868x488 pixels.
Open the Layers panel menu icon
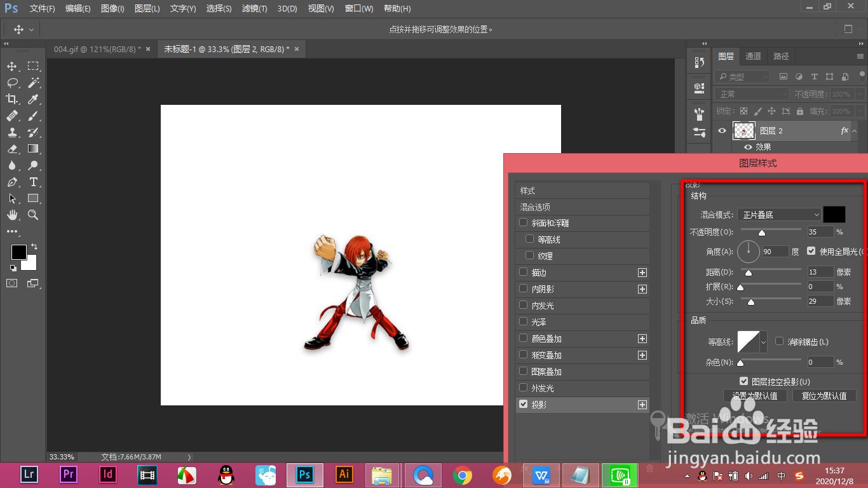[x=860, y=57]
